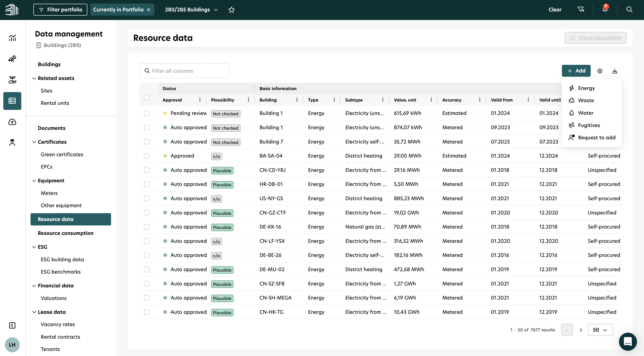Open Resource consumption in sidebar

(65, 233)
